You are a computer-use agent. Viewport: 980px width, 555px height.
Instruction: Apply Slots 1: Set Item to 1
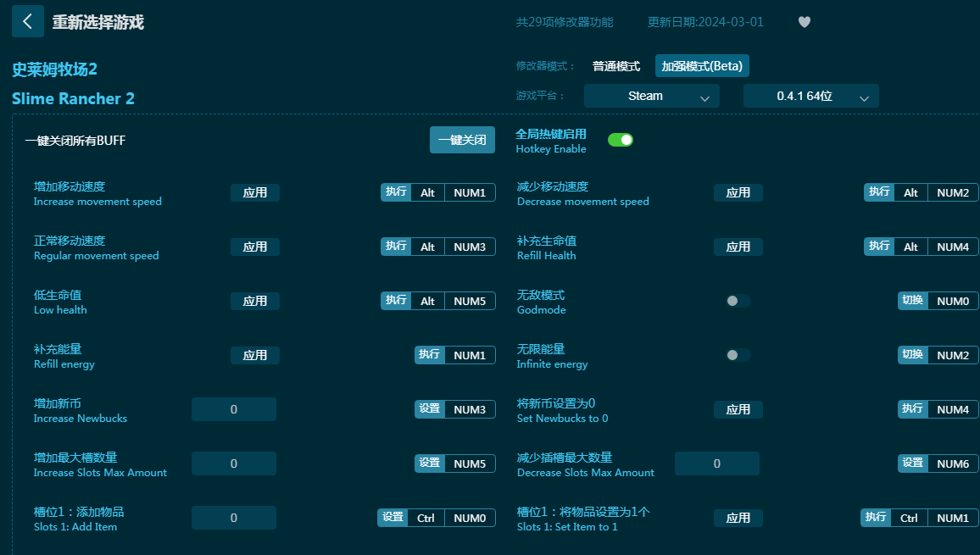(738, 518)
